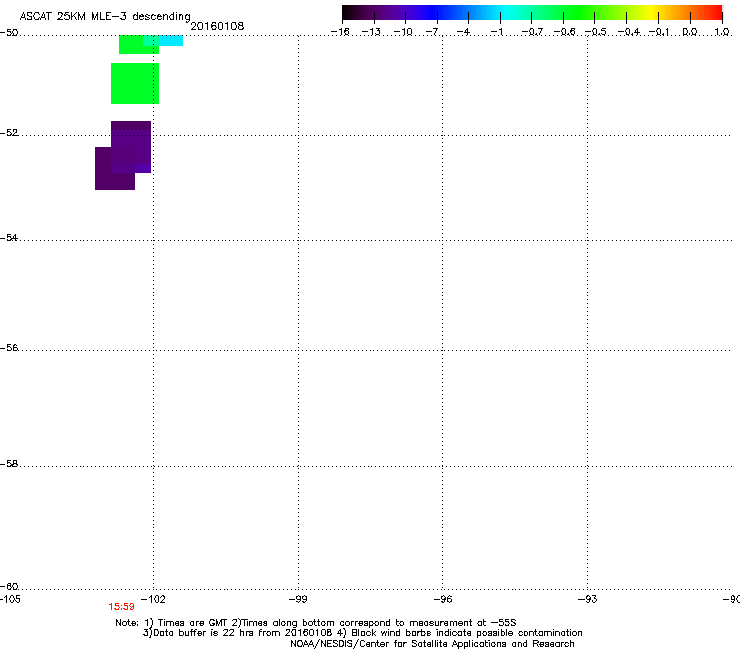The height and width of the screenshot is (650, 740).
Task: Click the colorbar label '-4'
Action: [x=464, y=32]
